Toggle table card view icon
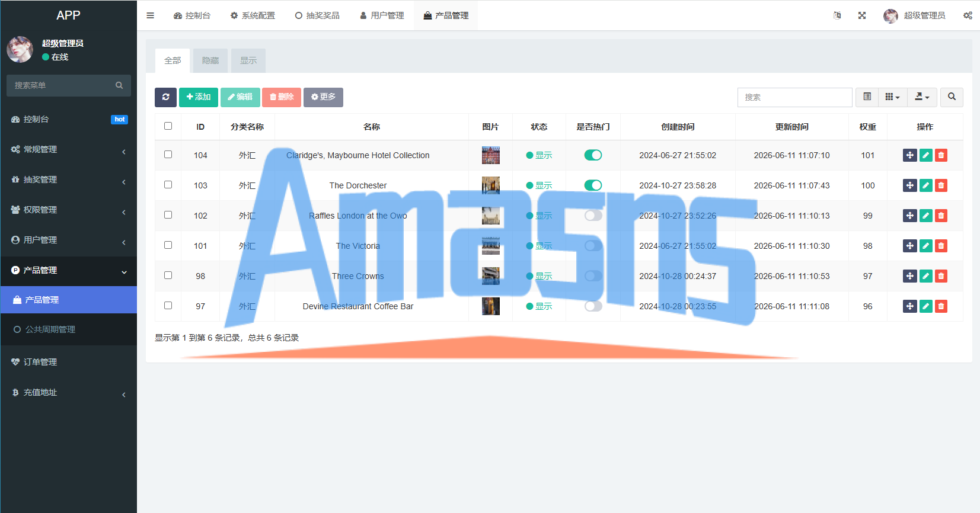The image size is (980, 513). (867, 97)
